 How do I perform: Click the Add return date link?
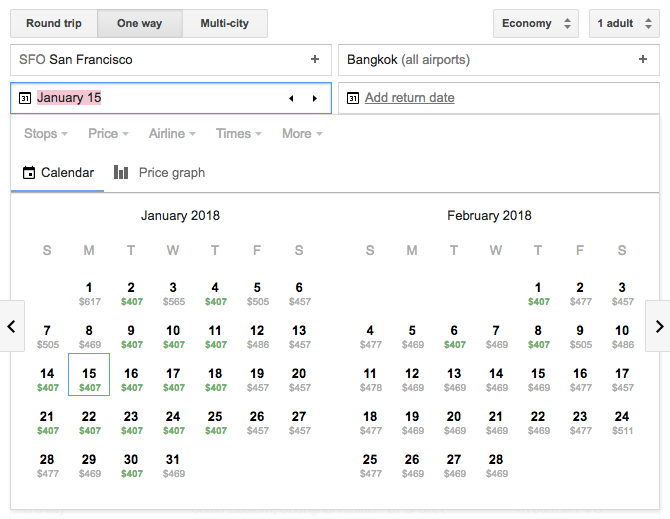[410, 98]
